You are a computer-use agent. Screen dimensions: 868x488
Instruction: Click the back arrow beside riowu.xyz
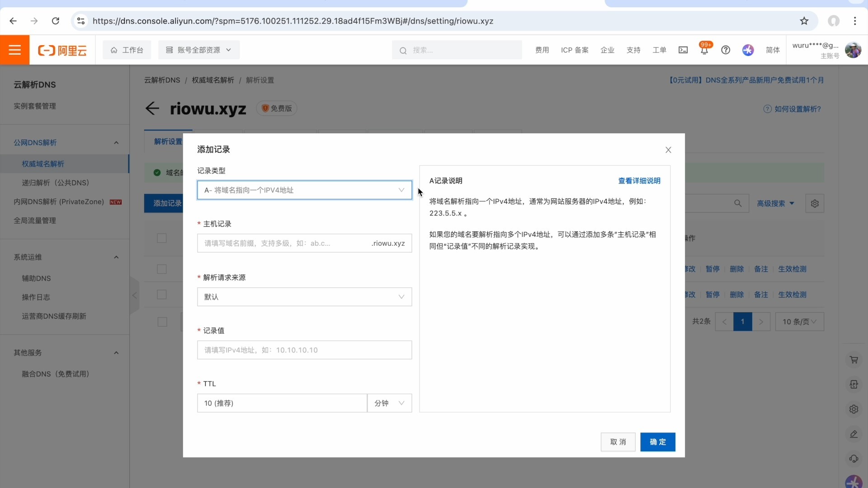point(152,108)
